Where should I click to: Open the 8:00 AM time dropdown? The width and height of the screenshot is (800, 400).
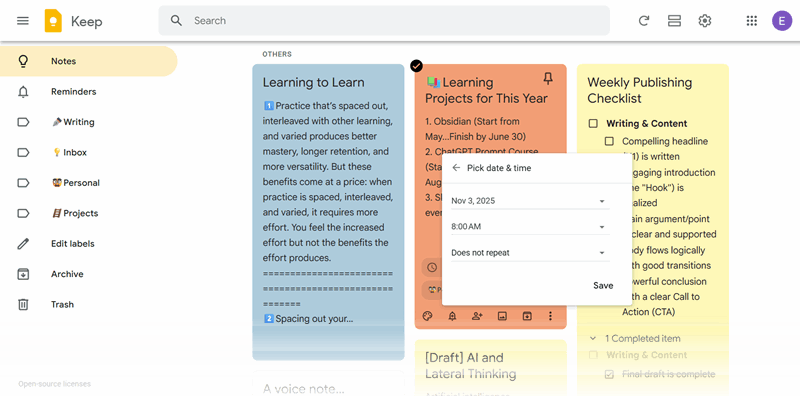click(528, 227)
